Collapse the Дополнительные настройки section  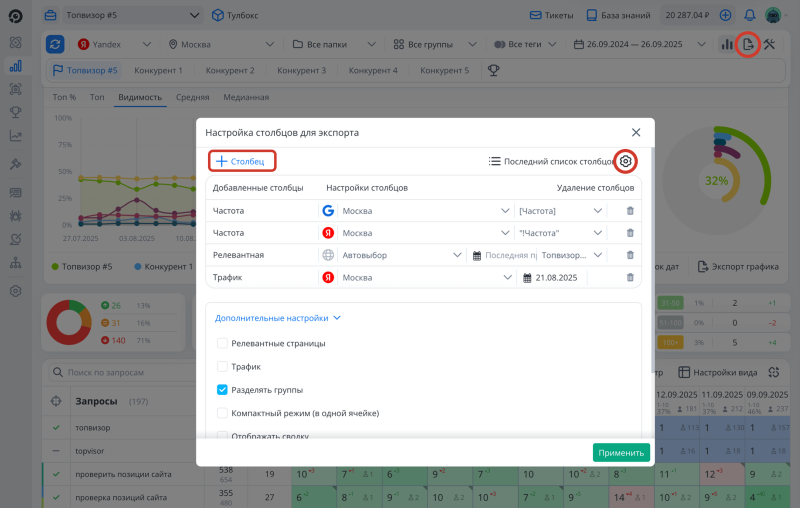click(x=278, y=318)
